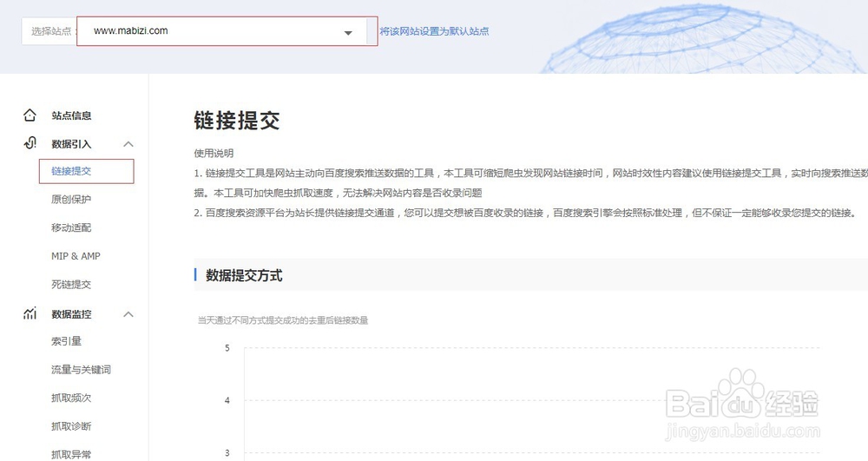Select 链接提交 in the sidebar
The image size is (868, 461).
71,171
